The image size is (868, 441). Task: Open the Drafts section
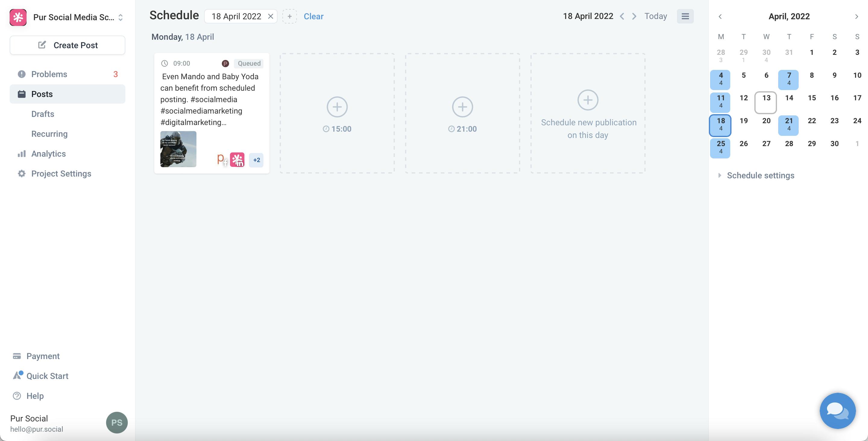pos(43,114)
